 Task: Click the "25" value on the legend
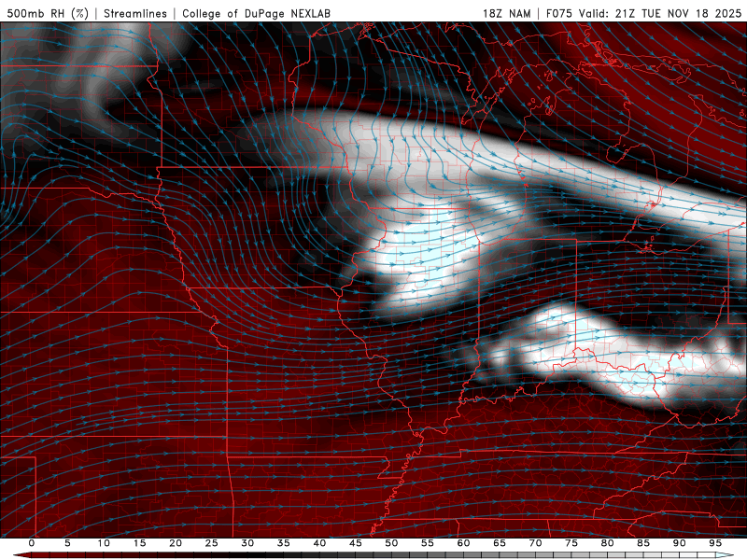coord(212,543)
